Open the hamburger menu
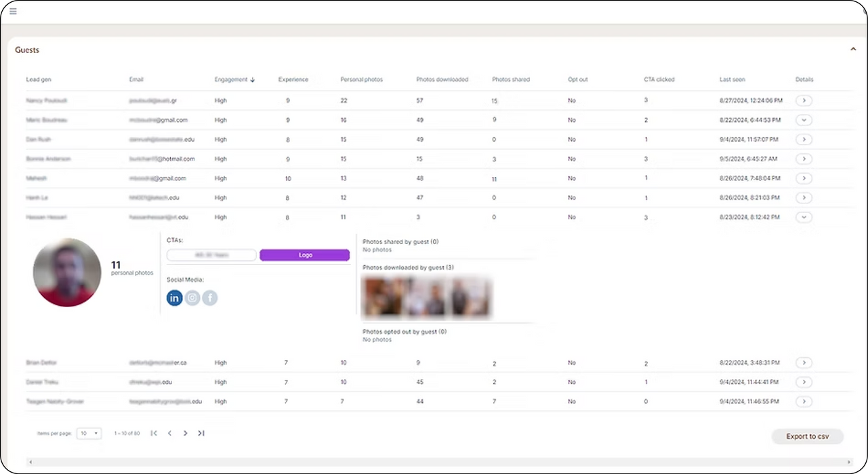 click(x=13, y=12)
